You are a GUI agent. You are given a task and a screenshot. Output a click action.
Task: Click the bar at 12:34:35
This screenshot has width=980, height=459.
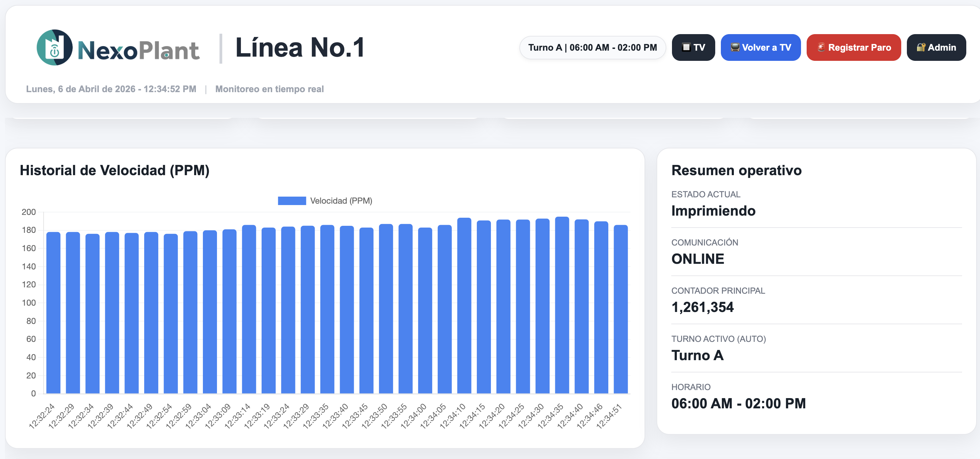[x=562, y=305]
